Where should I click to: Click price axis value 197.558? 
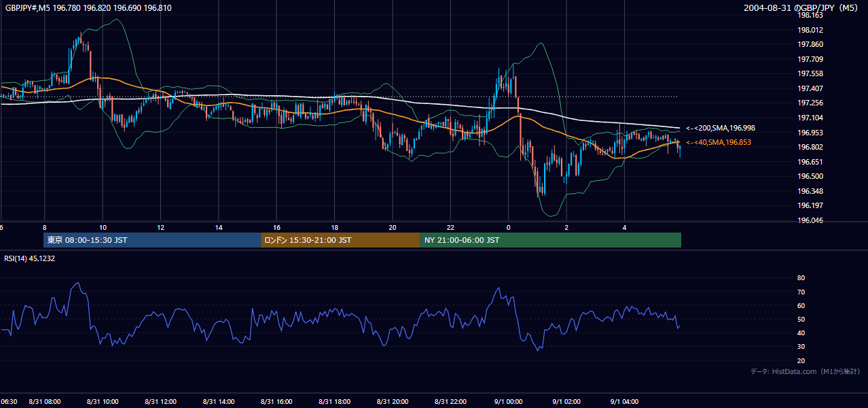pyautogui.click(x=810, y=73)
